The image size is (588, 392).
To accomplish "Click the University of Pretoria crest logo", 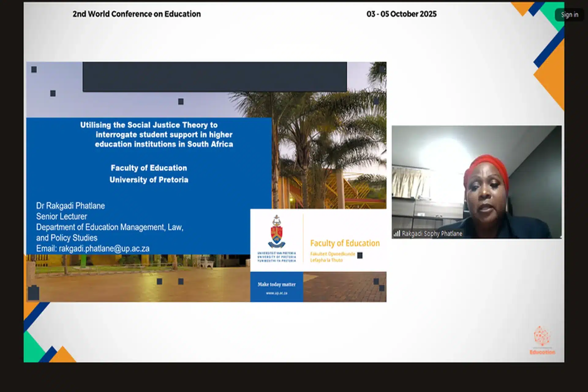I will click(277, 232).
